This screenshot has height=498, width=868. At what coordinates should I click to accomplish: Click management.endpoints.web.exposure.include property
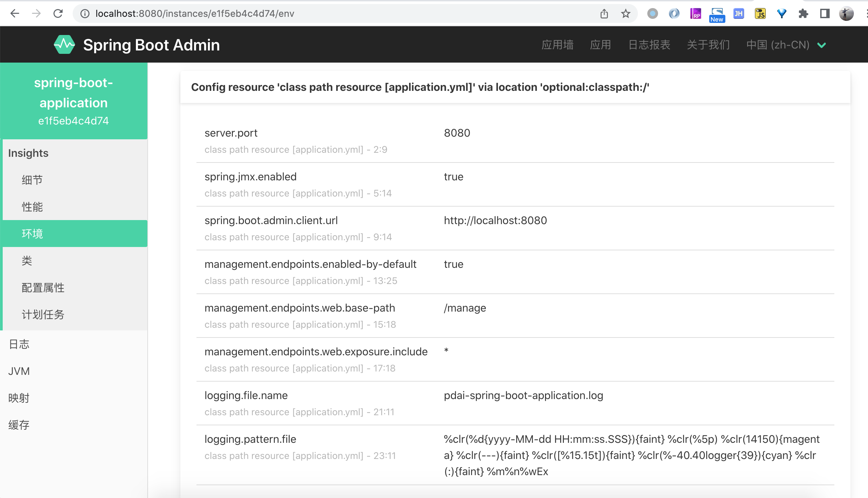click(316, 352)
